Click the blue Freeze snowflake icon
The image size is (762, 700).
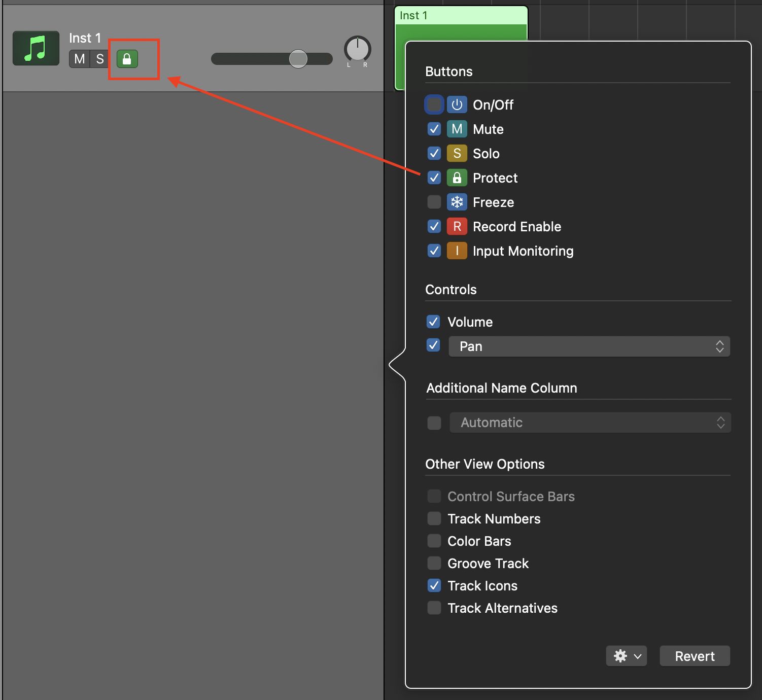[x=457, y=202]
